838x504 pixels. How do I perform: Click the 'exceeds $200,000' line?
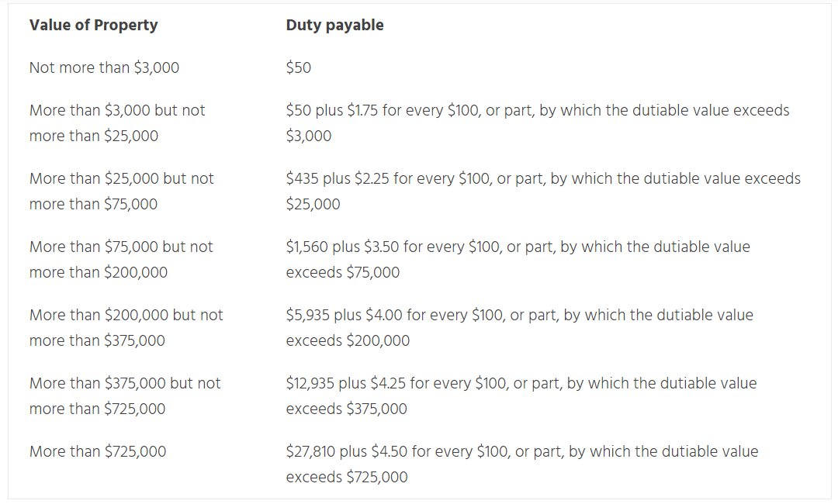pos(348,340)
